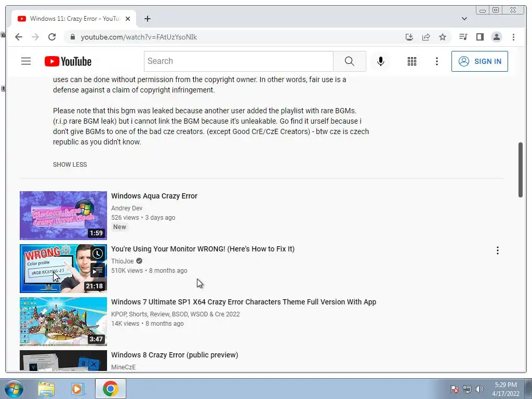
Task: Go back in the Chrome browser
Action: [x=19, y=37]
